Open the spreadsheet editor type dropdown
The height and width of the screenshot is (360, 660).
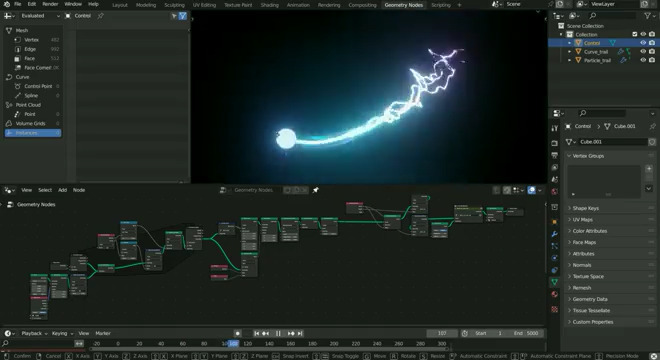point(9,16)
